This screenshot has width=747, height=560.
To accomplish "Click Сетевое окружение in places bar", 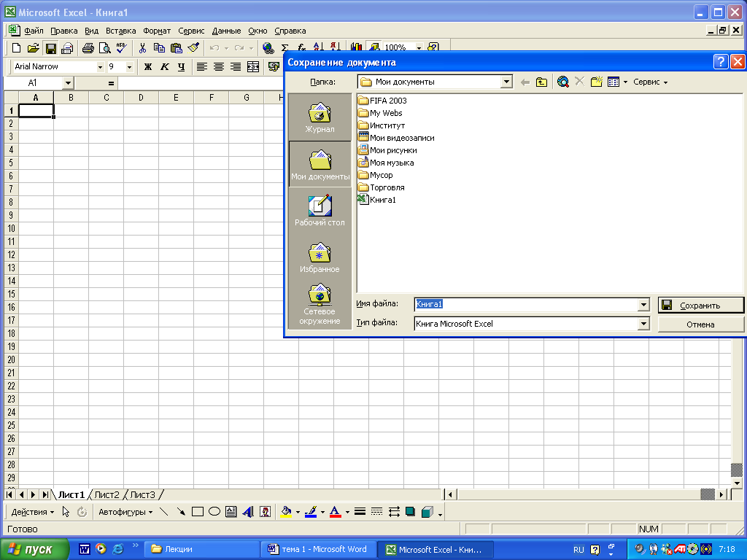I will (x=320, y=304).
